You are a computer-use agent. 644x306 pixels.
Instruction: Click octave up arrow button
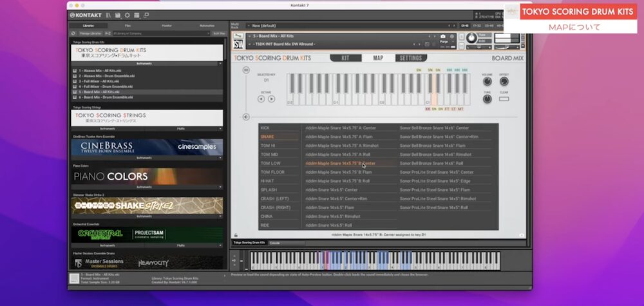pyautogui.click(x=271, y=99)
